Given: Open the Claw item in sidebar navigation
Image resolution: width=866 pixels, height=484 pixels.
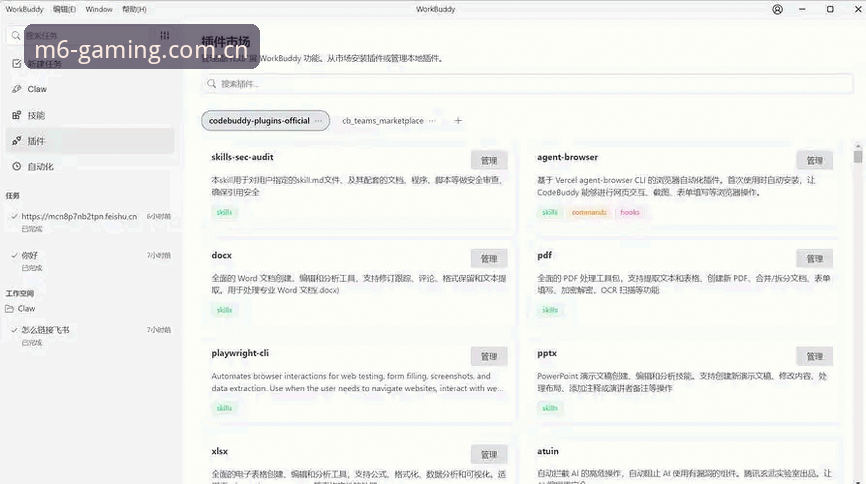Looking at the screenshot, I should 90,89.
